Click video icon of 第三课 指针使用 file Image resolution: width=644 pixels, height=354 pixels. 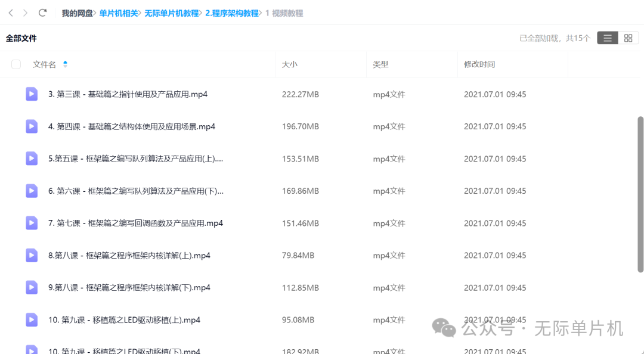32,94
